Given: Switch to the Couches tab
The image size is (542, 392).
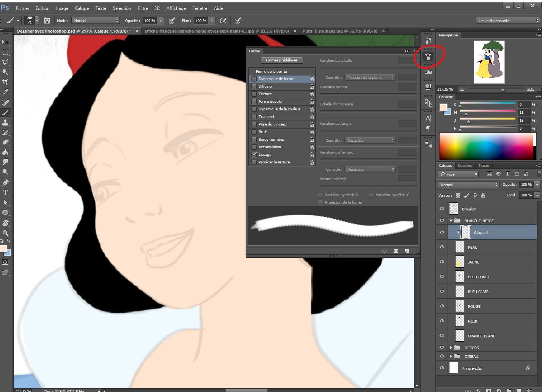Looking at the screenshot, I should (x=465, y=165).
